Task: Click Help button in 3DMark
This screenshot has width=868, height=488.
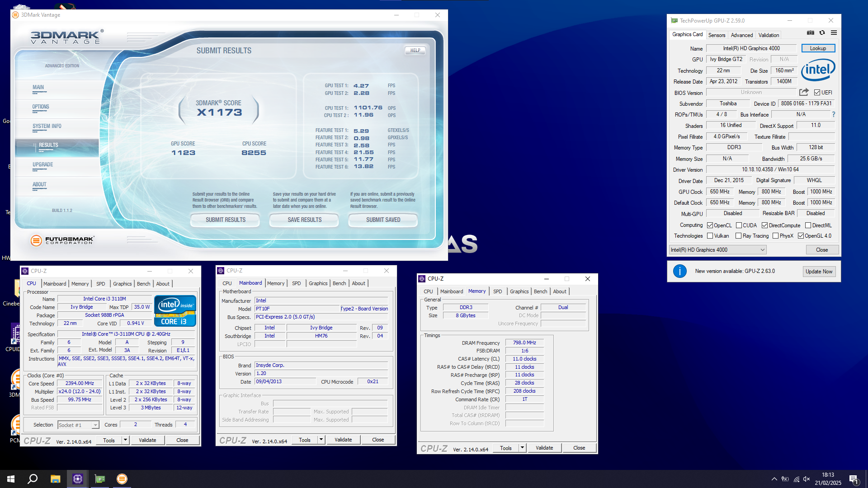Action: (415, 51)
